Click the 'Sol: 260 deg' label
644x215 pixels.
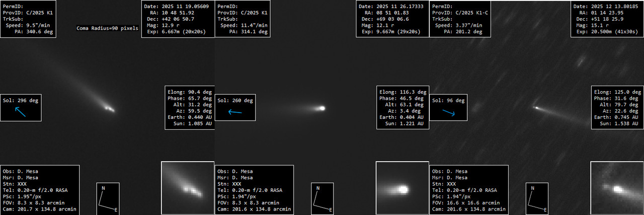pos(235,100)
